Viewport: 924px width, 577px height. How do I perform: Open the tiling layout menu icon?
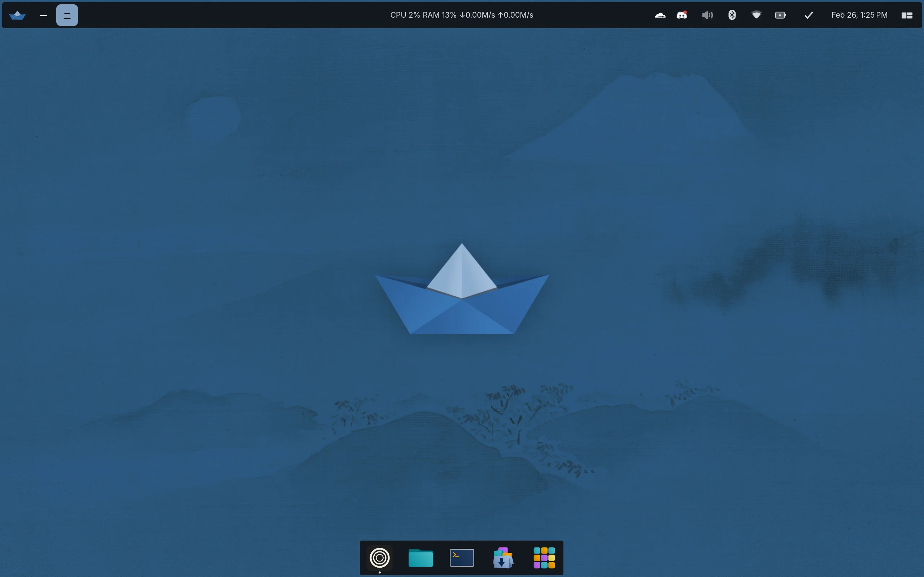pyautogui.click(x=907, y=15)
